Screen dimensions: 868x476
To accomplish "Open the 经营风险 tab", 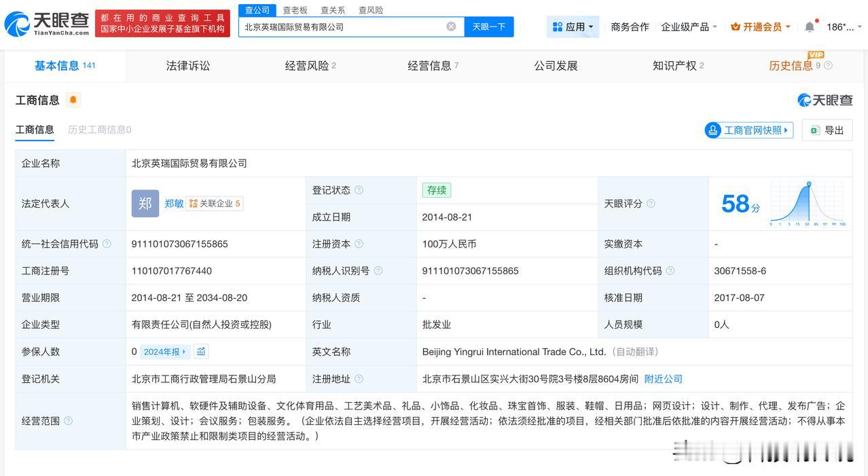I will (x=310, y=66).
